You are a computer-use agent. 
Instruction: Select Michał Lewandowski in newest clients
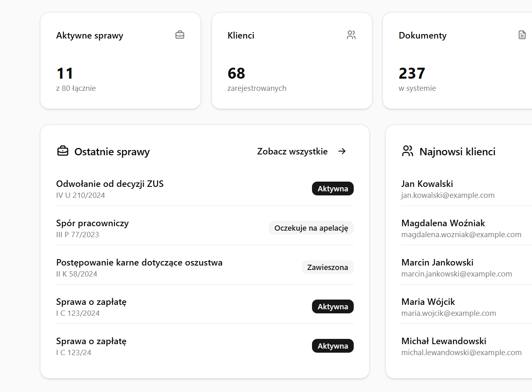point(444,341)
